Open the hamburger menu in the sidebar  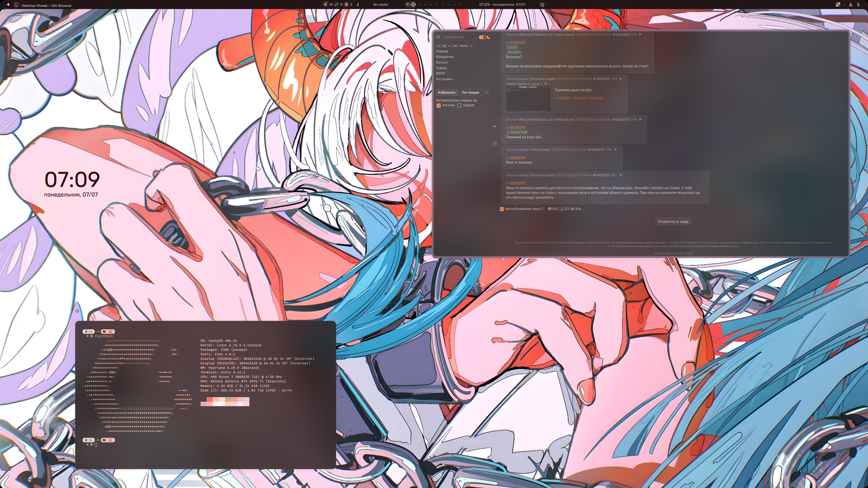[438, 37]
